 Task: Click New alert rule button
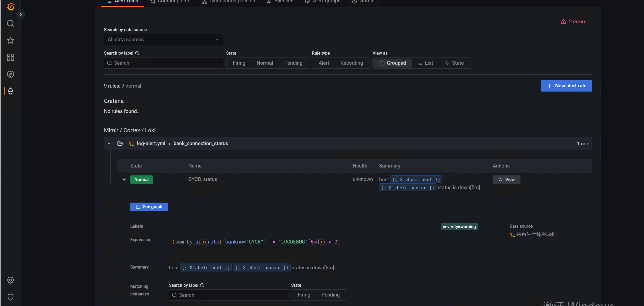tap(566, 86)
